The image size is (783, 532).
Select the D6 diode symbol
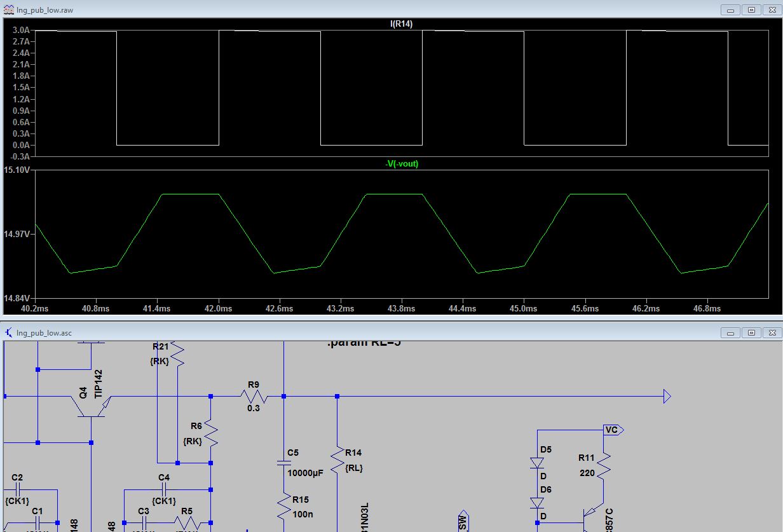click(537, 503)
